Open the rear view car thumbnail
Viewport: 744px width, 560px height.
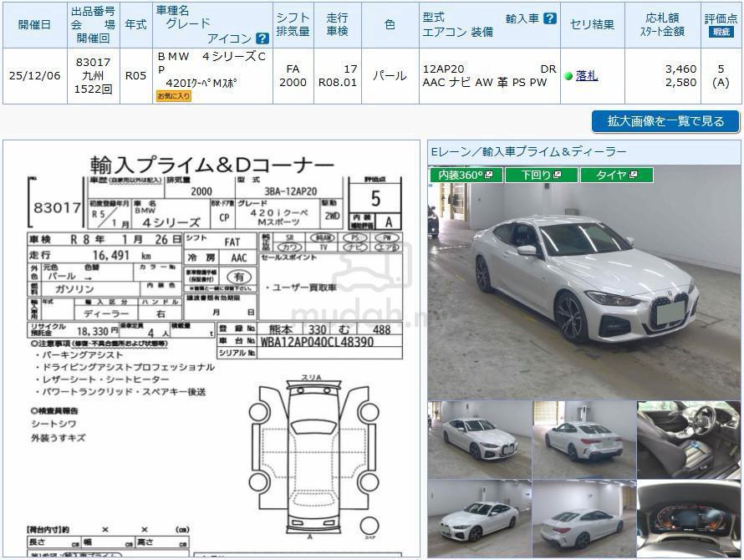point(584,440)
